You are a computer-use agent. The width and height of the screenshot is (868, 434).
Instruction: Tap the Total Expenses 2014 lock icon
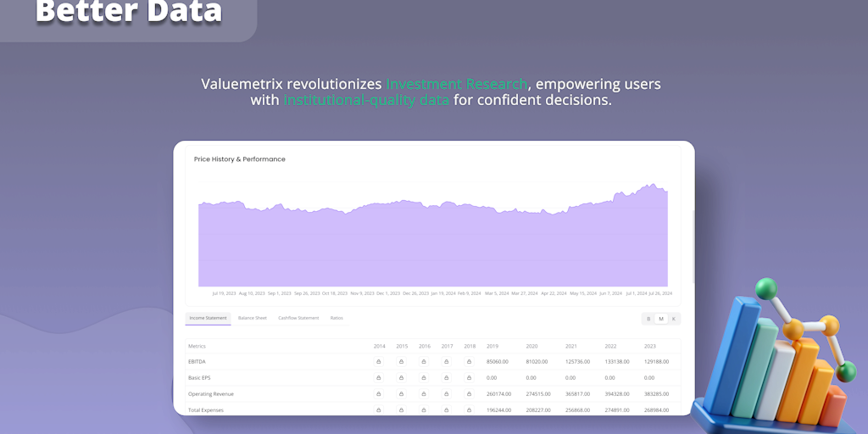click(x=379, y=410)
